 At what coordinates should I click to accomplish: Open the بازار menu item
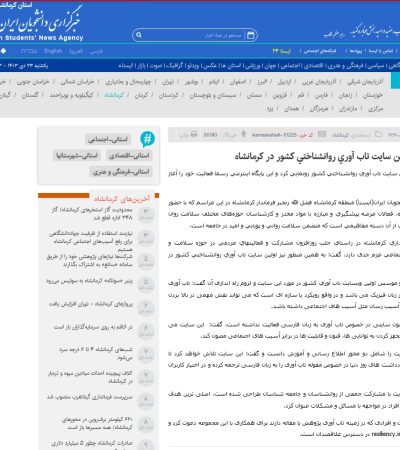pyautogui.click(x=141, y=66)
